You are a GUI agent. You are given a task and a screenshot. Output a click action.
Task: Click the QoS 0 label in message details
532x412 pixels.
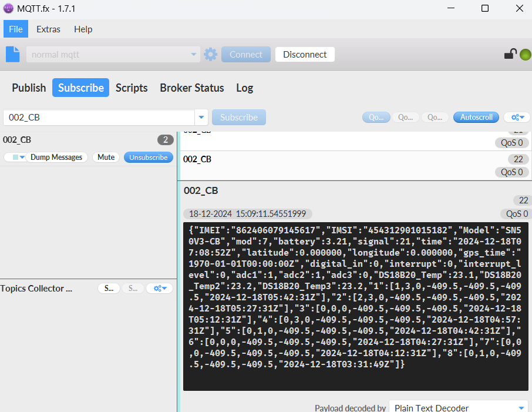coord(517,214)
